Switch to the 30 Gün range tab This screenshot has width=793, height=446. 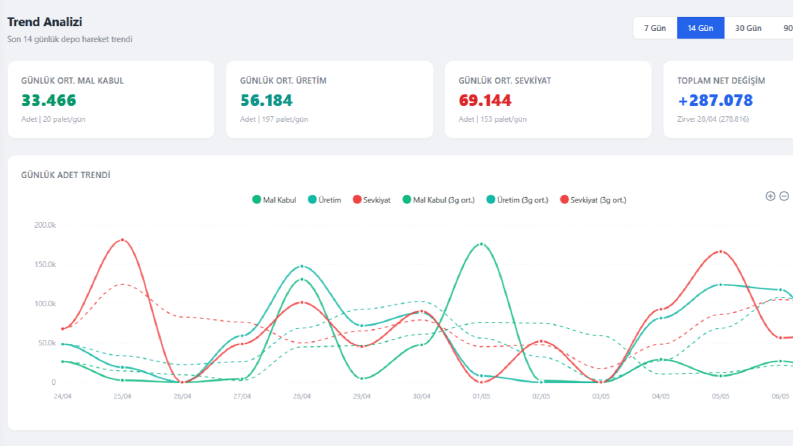748,28
